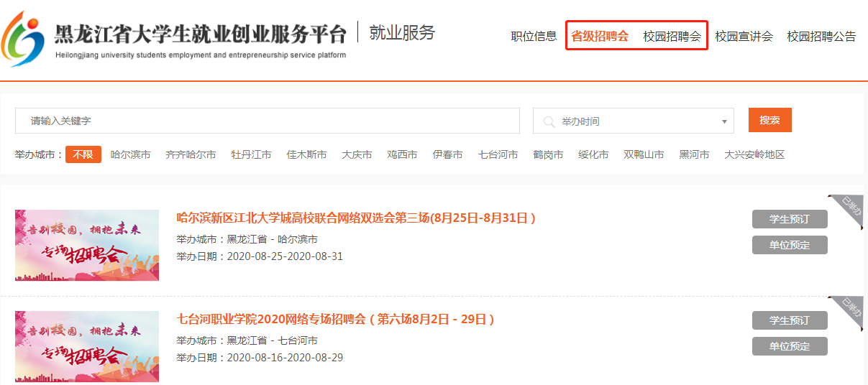Click the magnifier icon in date field
The image size is (868, 385).
[549, 121]
